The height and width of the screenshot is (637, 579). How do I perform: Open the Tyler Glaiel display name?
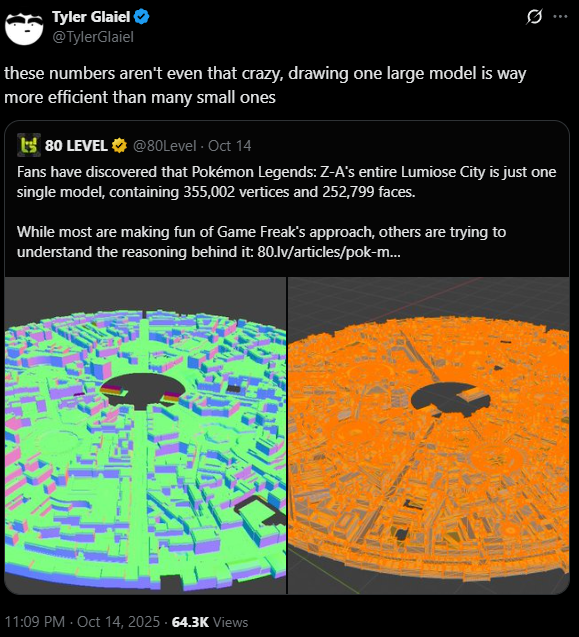(91, 17)
